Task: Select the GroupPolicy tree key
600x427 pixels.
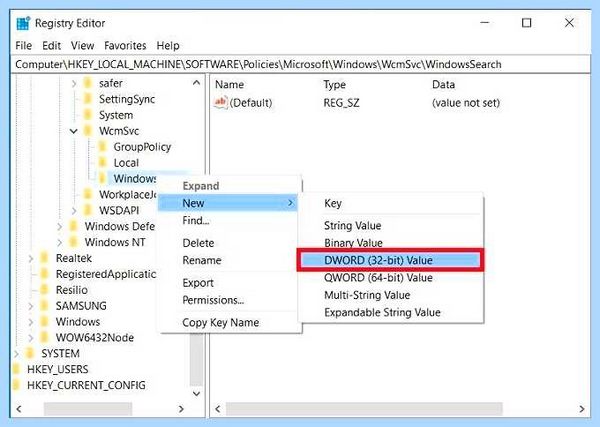Action: tap(142, 147)
